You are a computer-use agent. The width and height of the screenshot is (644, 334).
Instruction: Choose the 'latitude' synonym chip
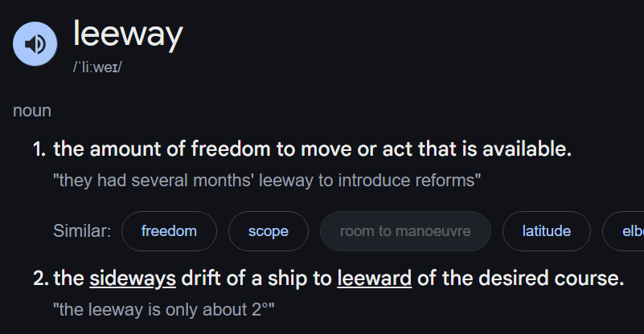click(x=547, y=231)
